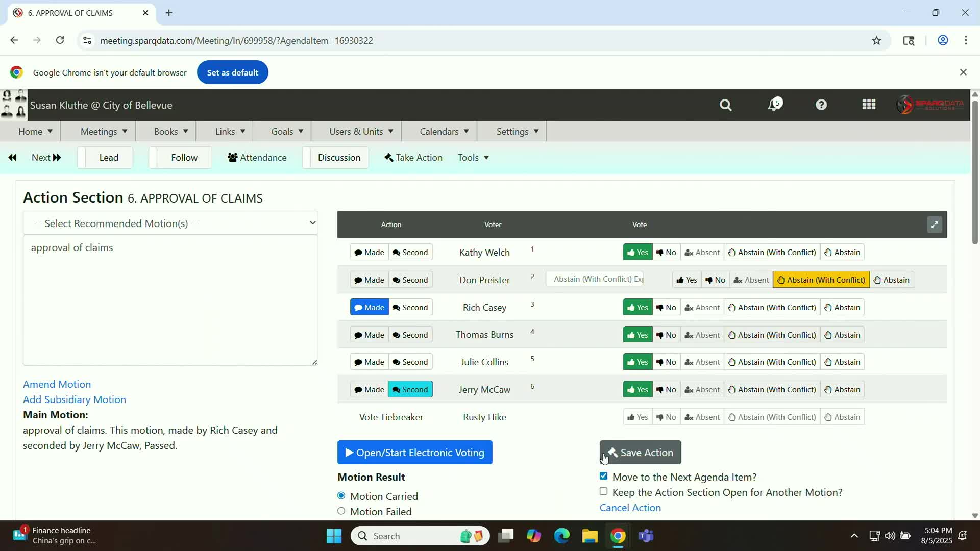
Task: Check Keep the Action Section Open option
Action: pos(603,491)
